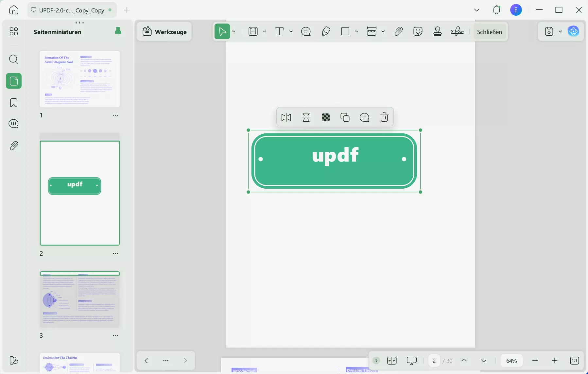The image size is (588, 374).
Task: Zoom out with the minus button
Action: (535, 361)
